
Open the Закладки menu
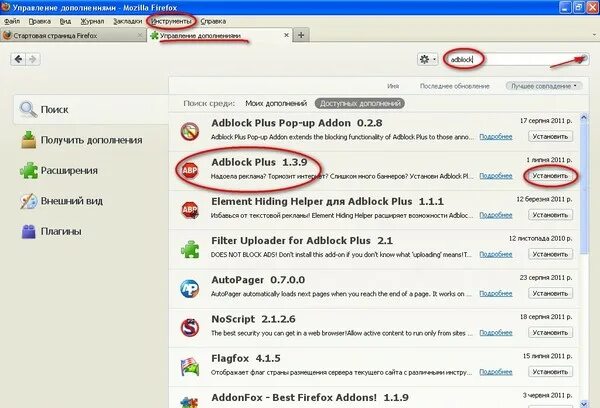pyautogui.click(x=127, y=21)
